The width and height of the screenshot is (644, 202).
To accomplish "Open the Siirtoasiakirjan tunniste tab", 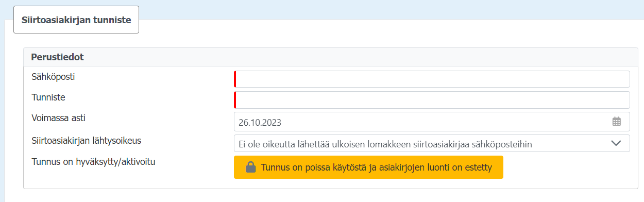I will 76,20.
